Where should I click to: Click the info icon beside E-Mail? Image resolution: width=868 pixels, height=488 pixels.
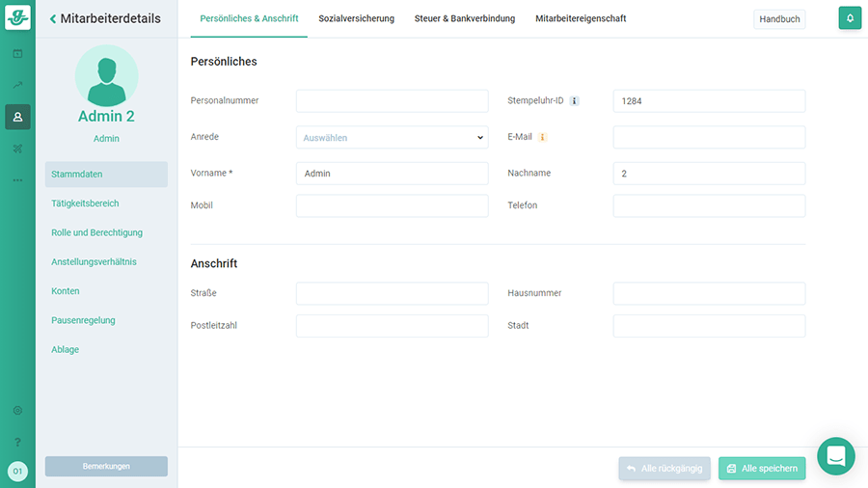542,137
